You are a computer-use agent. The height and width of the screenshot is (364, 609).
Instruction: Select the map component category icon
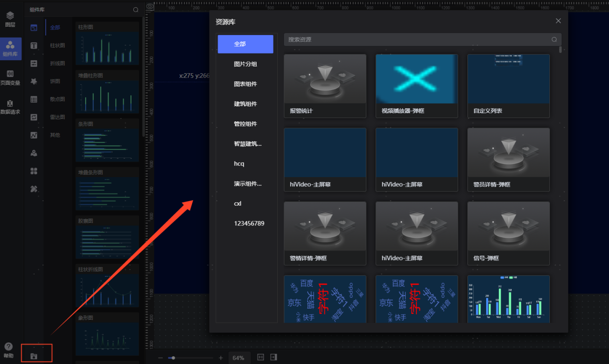coord(34,153)
